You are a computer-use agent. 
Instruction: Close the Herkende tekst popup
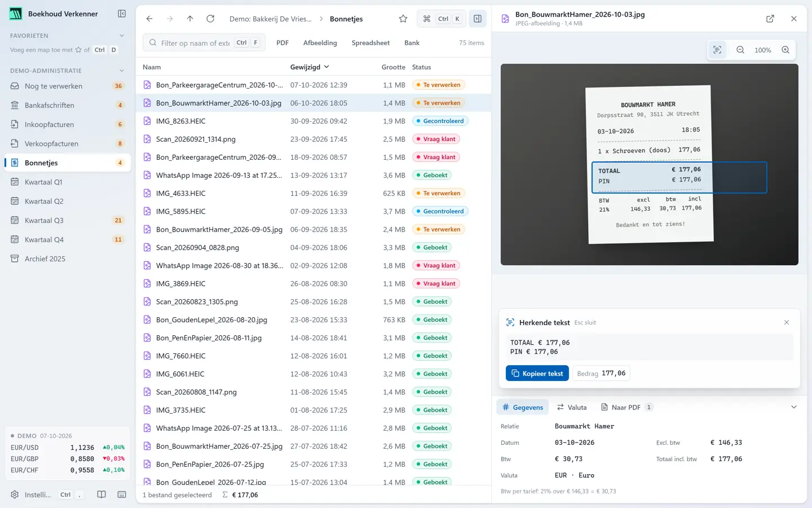(x=787, y=322)
